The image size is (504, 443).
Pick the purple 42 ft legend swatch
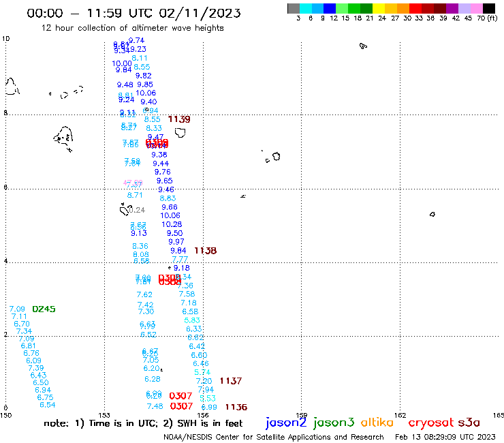point(452,8)
